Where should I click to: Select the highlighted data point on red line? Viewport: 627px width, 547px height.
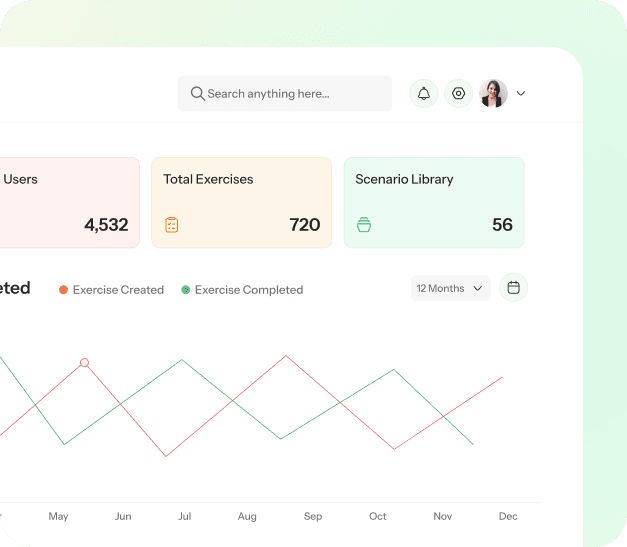coord(84,363)
